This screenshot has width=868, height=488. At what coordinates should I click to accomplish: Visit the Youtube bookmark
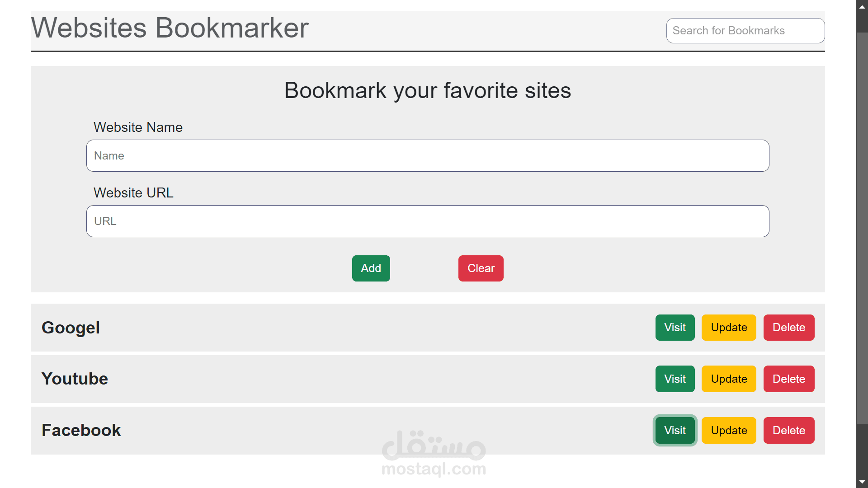(x=675, y=379)
